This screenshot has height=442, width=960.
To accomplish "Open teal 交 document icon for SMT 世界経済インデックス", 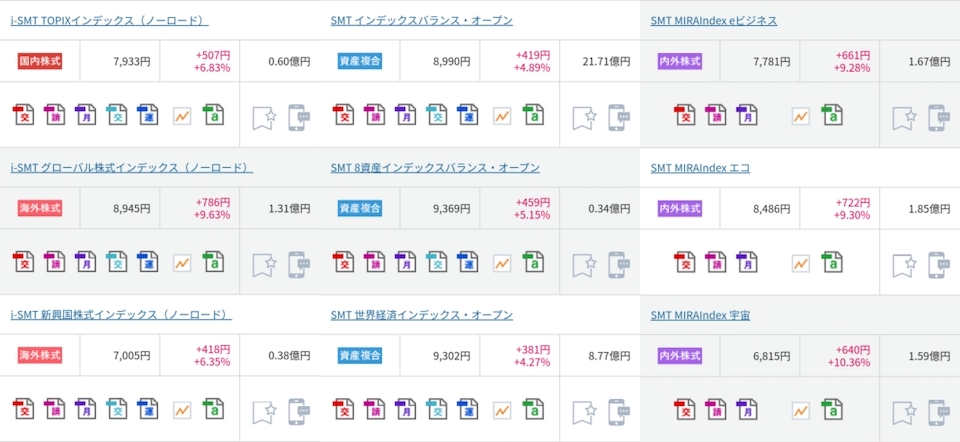I will coord(437,409).
